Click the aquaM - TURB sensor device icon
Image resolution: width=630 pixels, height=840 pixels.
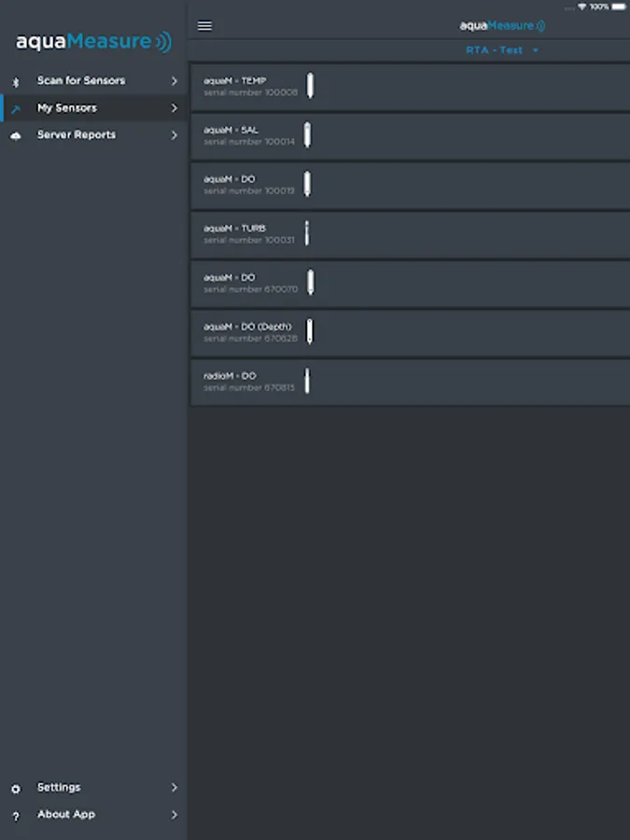click(x=307, y=233)
